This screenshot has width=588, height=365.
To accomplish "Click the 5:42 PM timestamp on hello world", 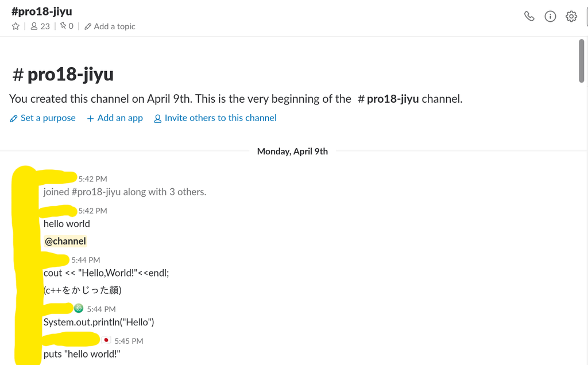I will 92,211.
